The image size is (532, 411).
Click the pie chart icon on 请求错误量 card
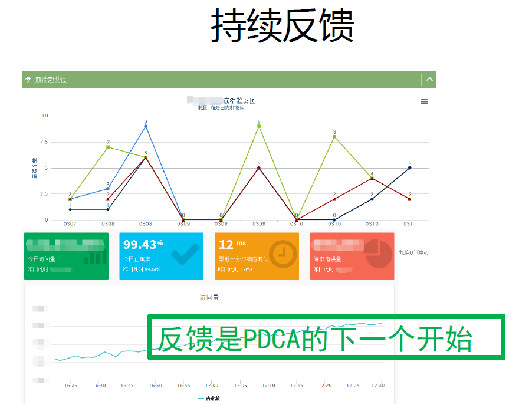379,254
